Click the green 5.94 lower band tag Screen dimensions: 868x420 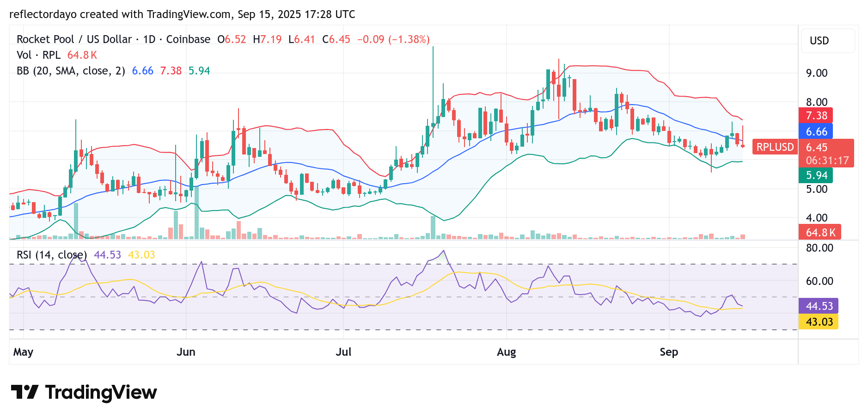coord(816,175)
